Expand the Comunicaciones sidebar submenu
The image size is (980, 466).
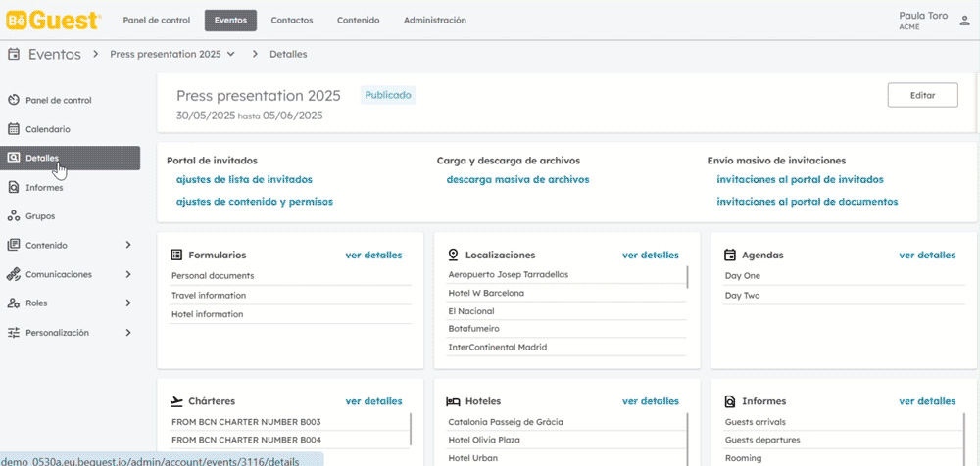tap(128, 274)
